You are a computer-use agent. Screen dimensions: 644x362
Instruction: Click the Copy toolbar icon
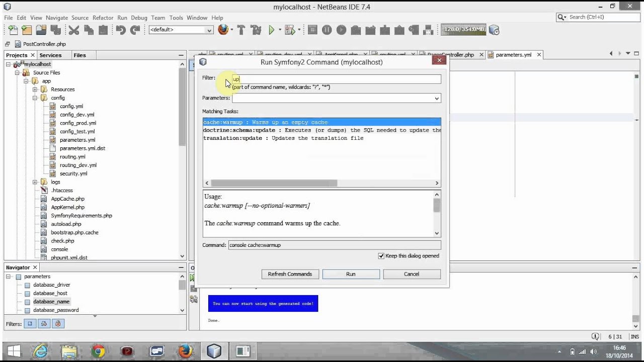pyautogui.click(x=89, y=30)
